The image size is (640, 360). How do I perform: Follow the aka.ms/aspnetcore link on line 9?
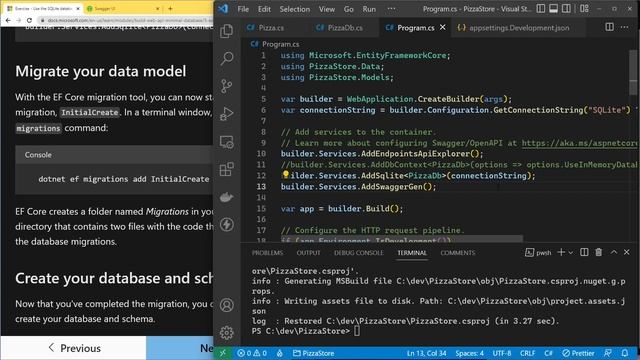[x=579, y=143]
